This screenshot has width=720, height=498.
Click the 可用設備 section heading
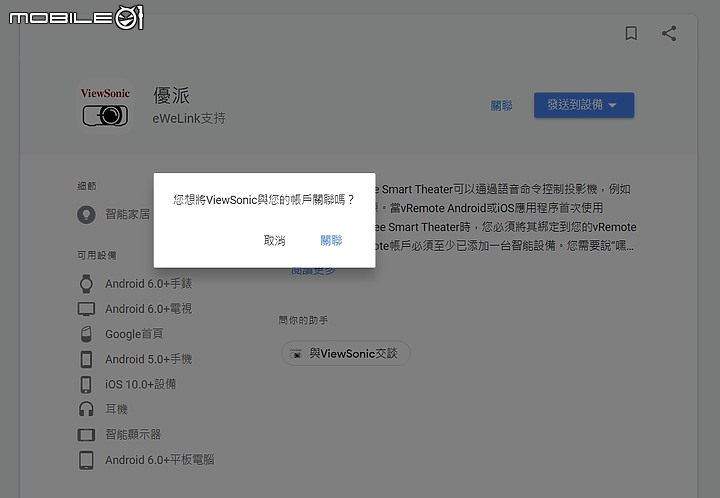coord(96,255)
